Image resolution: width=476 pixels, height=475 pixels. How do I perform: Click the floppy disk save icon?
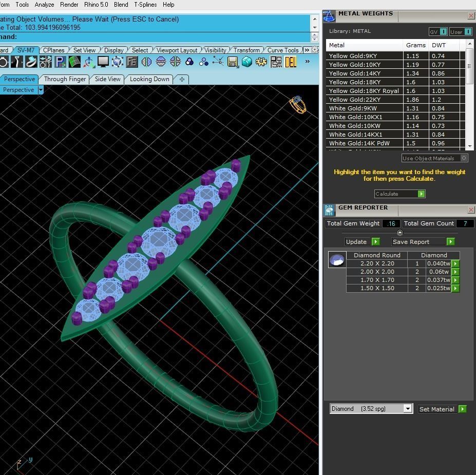coord(233,62)
